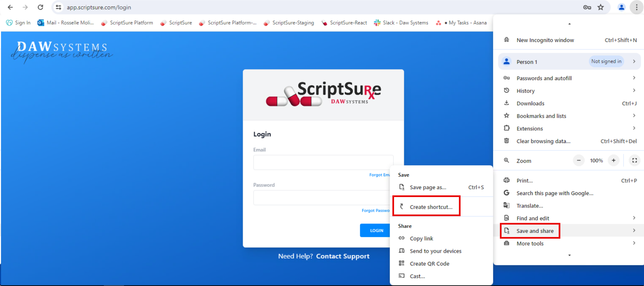The image size is (644, 286).
Task: Expand the Find and edit submenu arrow
Action: click(x=634, y=218)
